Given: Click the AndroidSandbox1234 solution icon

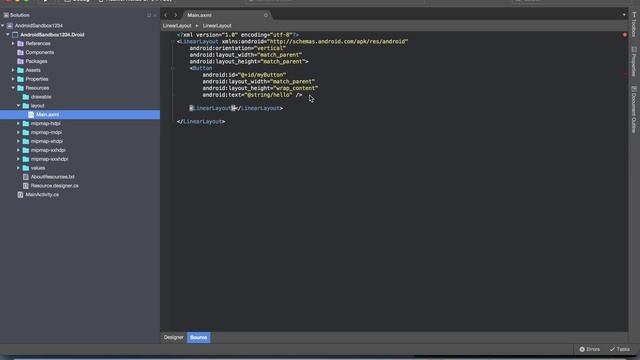Looking at the screenshot, I should pos(10,26).
